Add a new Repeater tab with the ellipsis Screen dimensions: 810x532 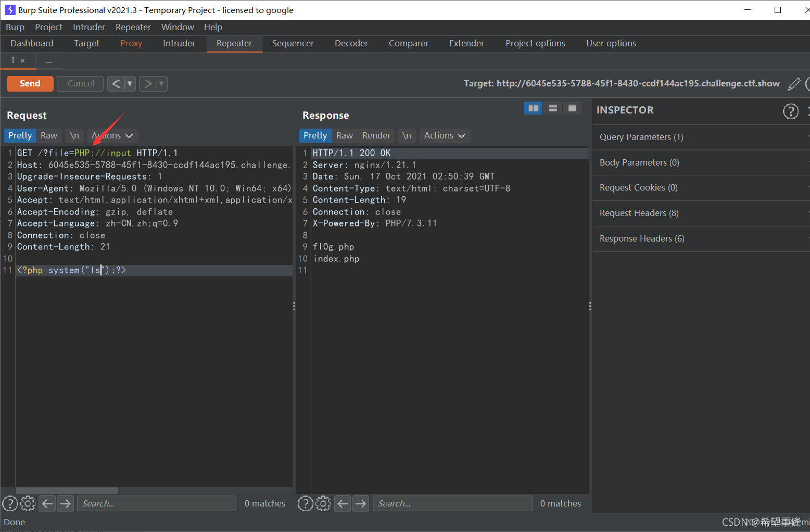point(49,61)
